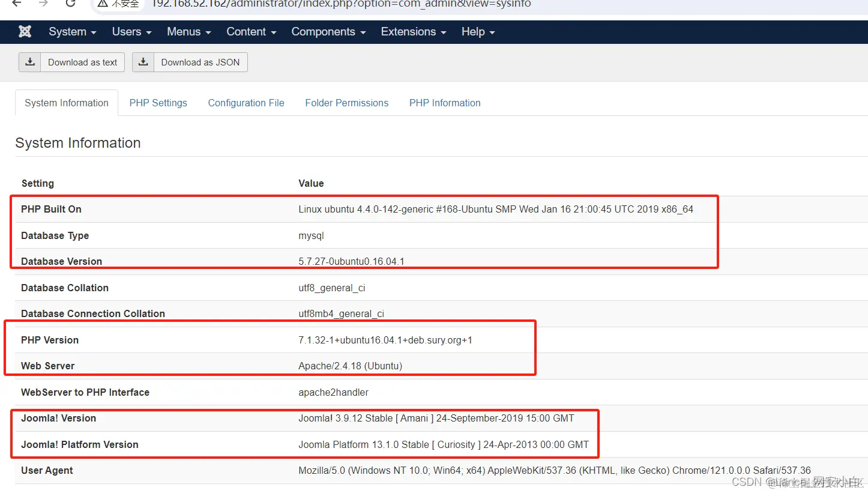Viewport: 868px width, 493px height.
Task: Open the Folder Permissions tab
Action: coord(347,103)
